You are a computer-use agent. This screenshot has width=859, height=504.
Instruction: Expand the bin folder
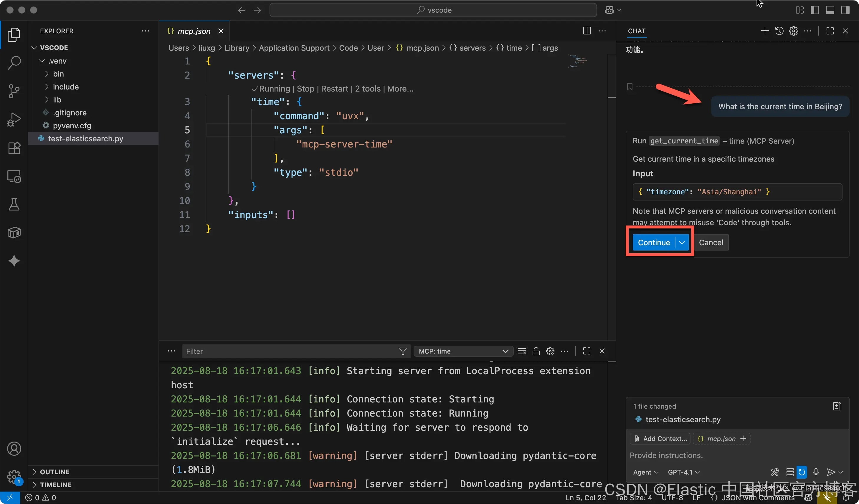pyautogui.click(x=47, y=74)
